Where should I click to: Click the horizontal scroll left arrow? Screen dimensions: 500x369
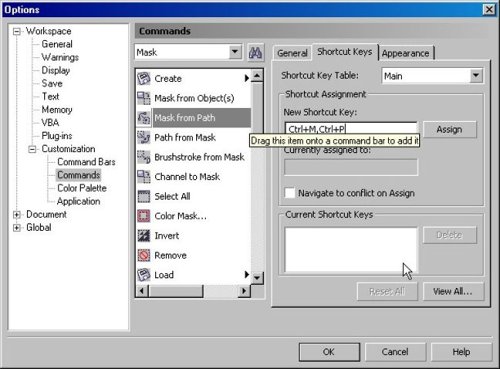coord(142,291)
